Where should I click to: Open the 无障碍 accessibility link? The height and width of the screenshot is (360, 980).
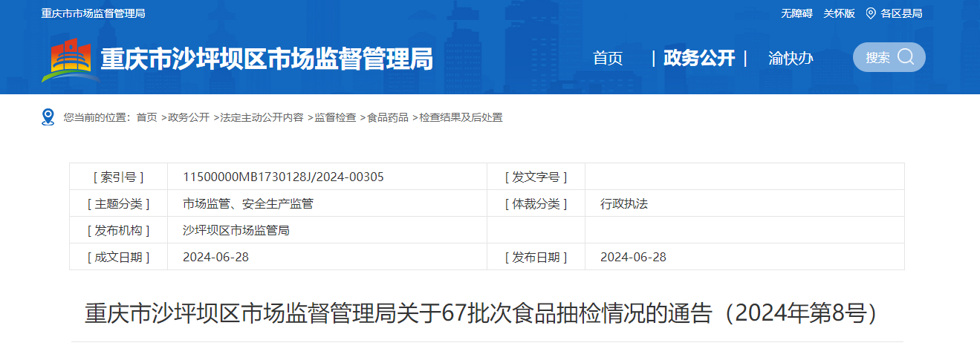click(796, 13)
